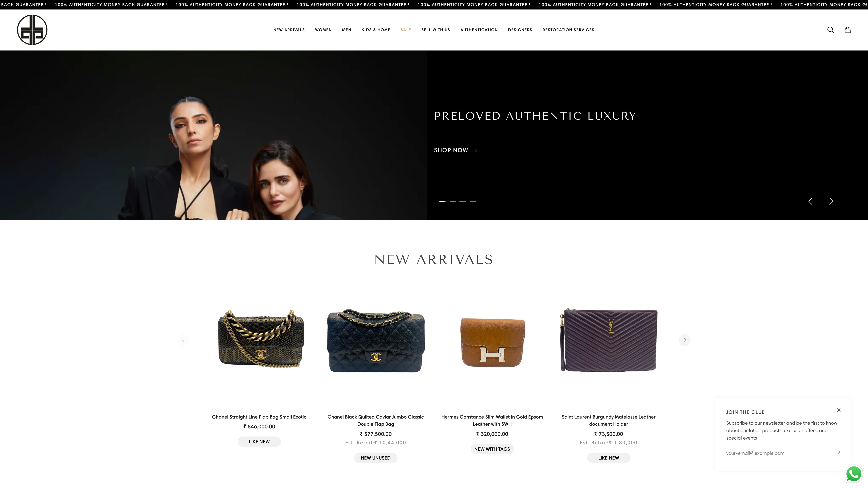Open the WhatsApp chat icon

[854, 474]
